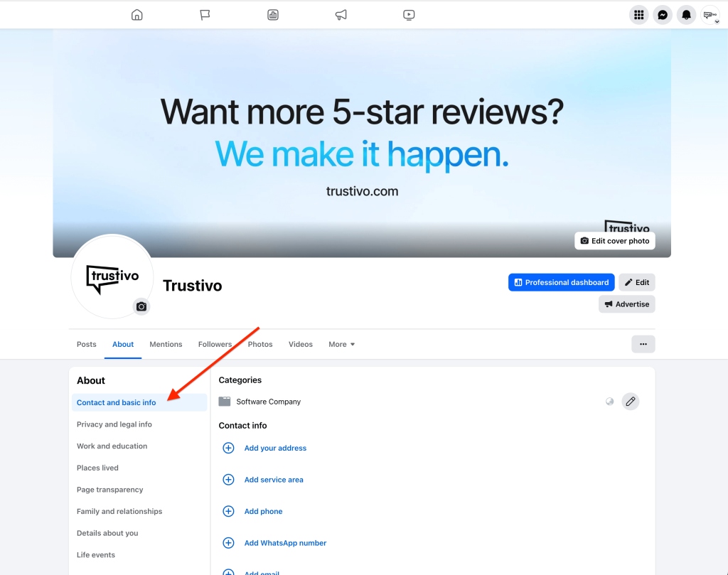Click the Professional dashboard button

561,282
